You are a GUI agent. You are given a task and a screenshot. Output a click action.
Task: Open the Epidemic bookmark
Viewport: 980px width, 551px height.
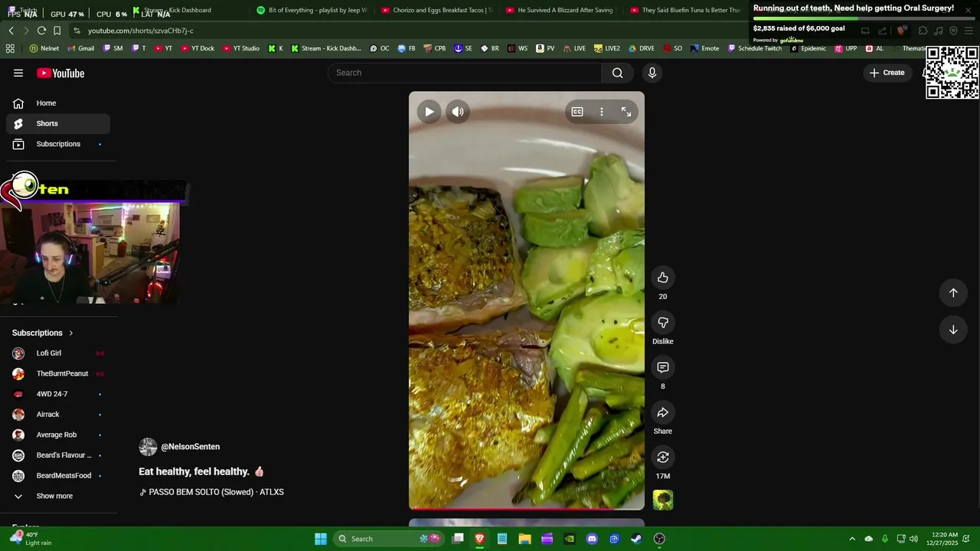coord(808,48)
